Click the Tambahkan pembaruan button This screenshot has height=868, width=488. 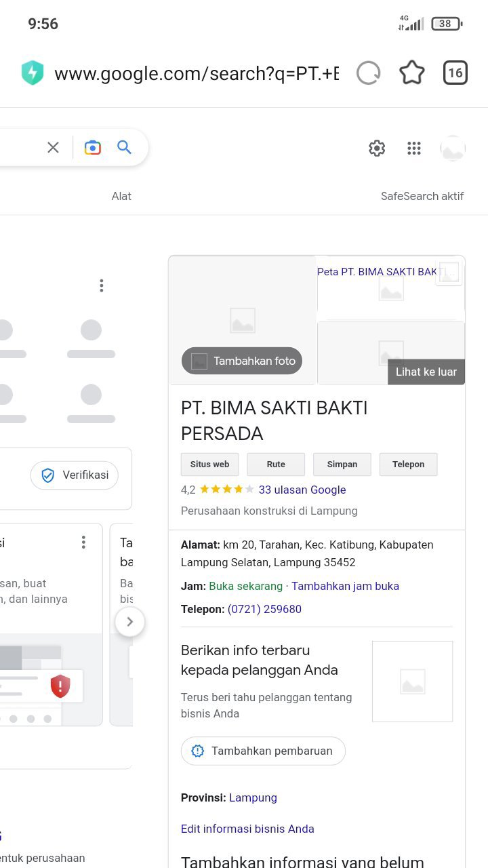coord(263,751)
